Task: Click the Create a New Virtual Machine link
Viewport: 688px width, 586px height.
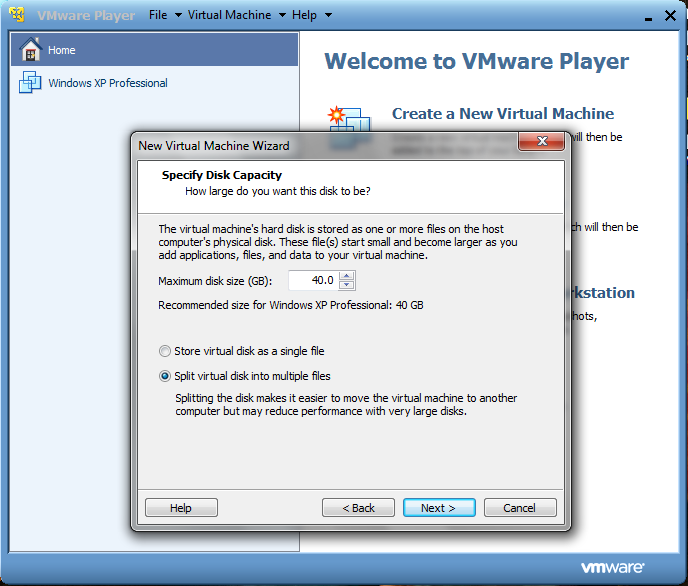Action: [x=503, y=114]
